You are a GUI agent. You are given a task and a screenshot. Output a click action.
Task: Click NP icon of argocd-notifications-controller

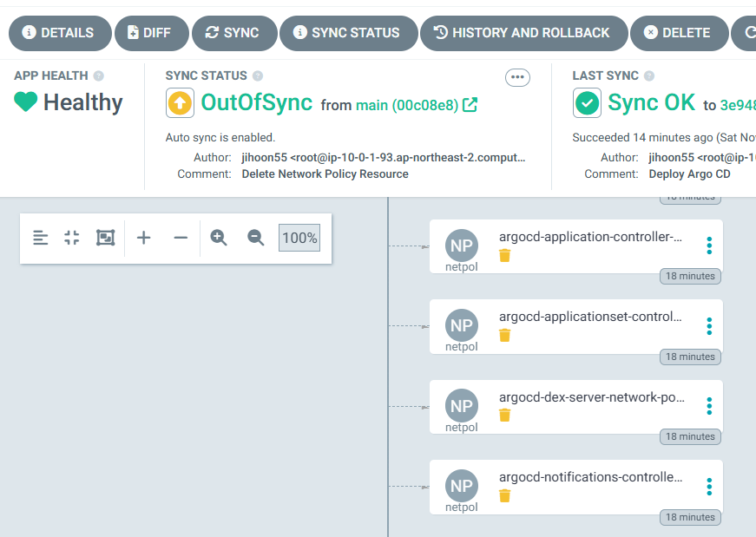pos(462,486)
